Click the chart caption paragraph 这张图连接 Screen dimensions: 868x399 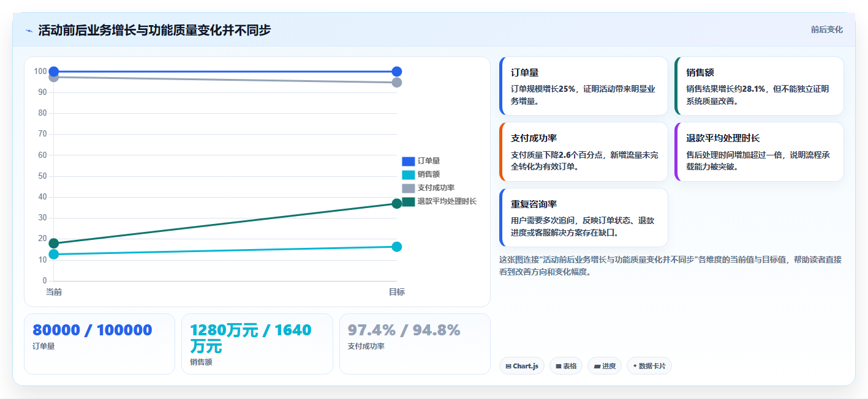pyautogui.click(x=671, y=266)
